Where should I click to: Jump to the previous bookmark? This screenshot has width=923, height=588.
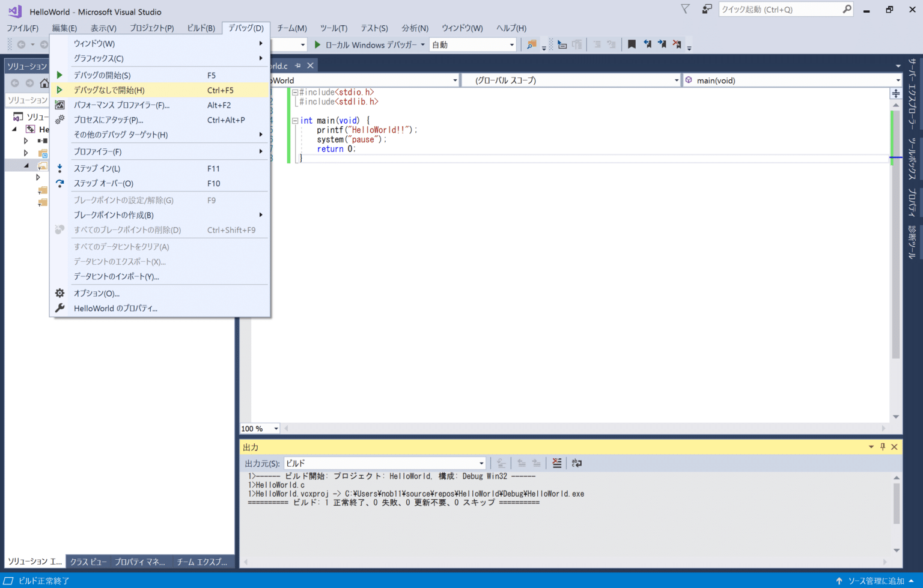(648, 44)
